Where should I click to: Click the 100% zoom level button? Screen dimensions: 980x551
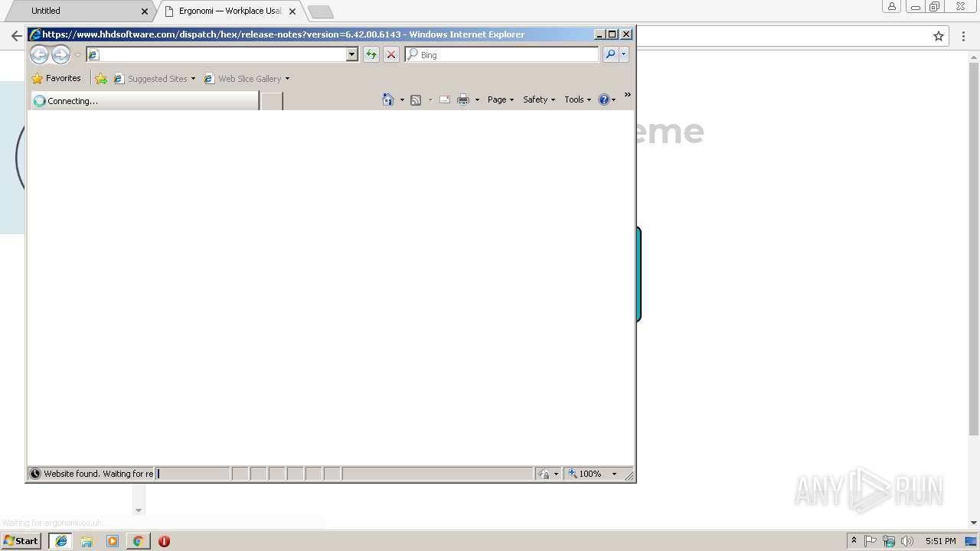584,474
